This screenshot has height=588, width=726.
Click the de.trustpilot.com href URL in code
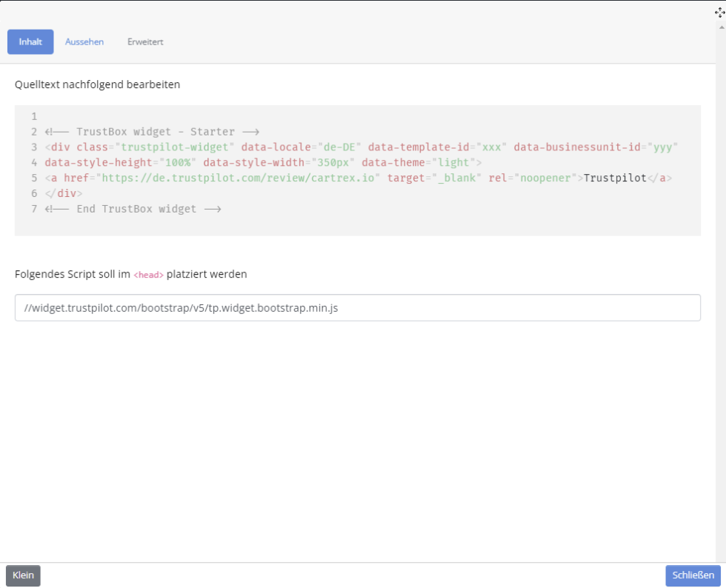pyautogui.click(x=241, y=178)
